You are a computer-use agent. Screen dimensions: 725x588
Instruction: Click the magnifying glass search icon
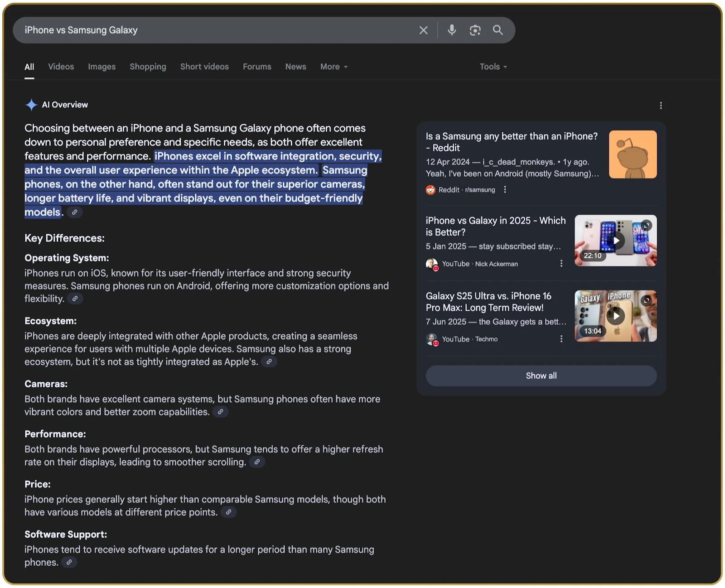[498, 30]
